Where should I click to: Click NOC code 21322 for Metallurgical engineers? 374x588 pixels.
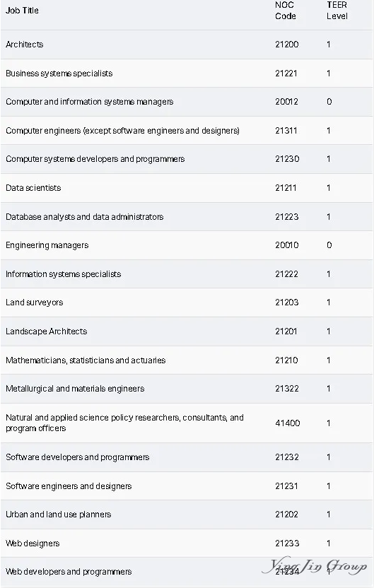[x=287, y=389]
